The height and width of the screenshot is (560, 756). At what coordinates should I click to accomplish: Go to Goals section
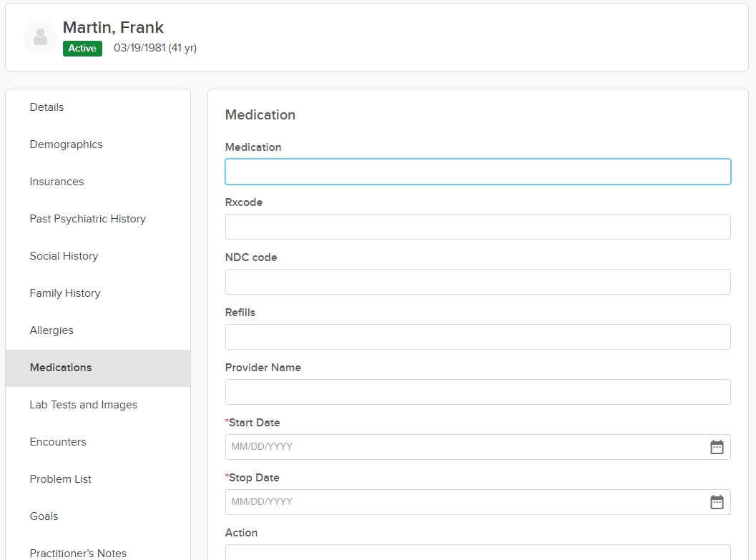tap(44, 516)
